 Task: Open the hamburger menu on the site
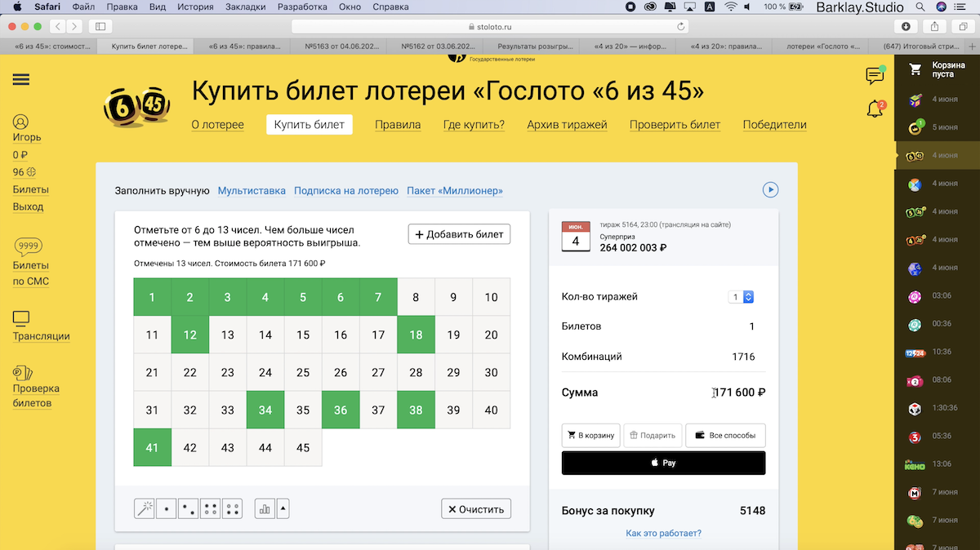point(21,79)
